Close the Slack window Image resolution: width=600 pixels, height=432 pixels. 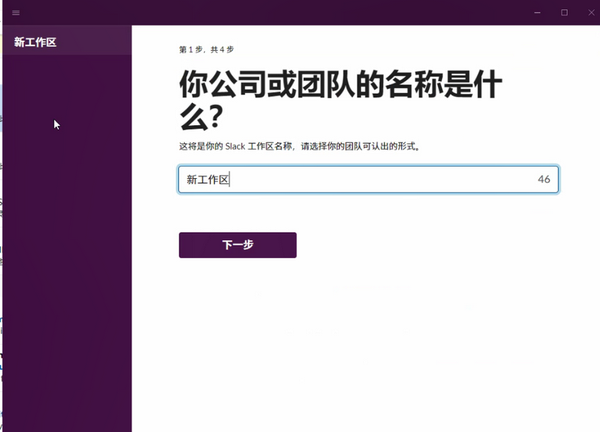[x=591, y=13]
